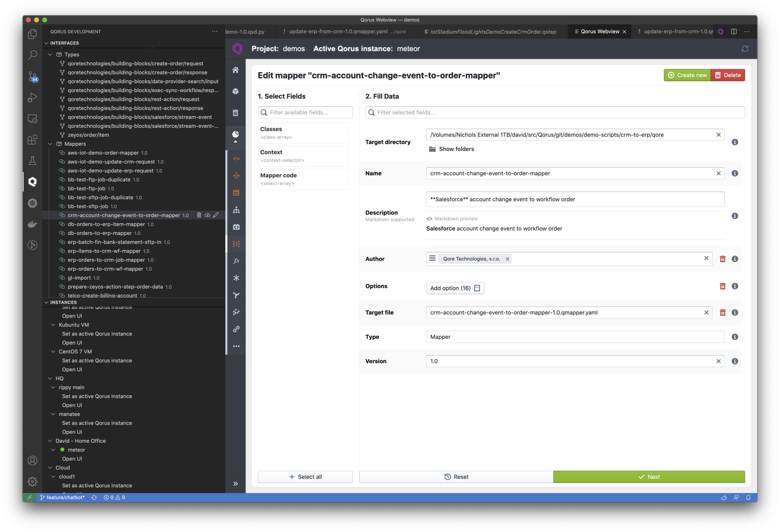This screenshot has width=780, height=532.
Task: Add the Mapper code field
Action: coord(303,179)
